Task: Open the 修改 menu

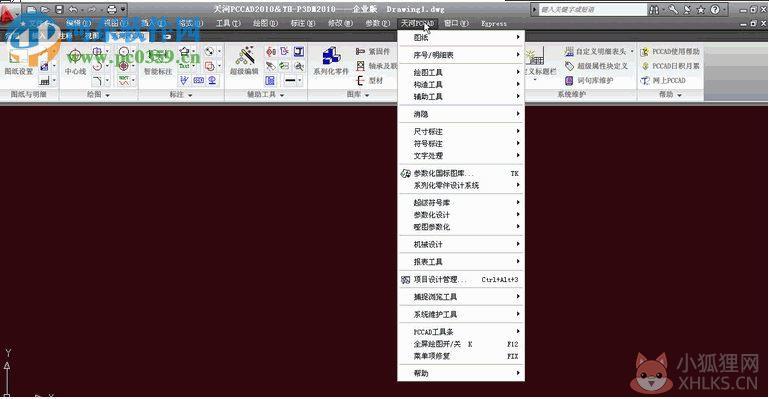Action: (340, 23)
